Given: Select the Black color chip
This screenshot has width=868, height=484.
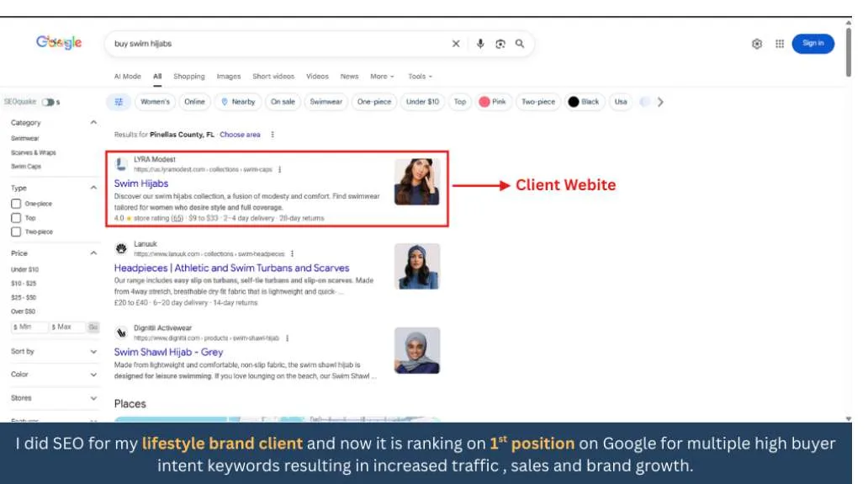Looking at the screenshot, I should 584,102.
